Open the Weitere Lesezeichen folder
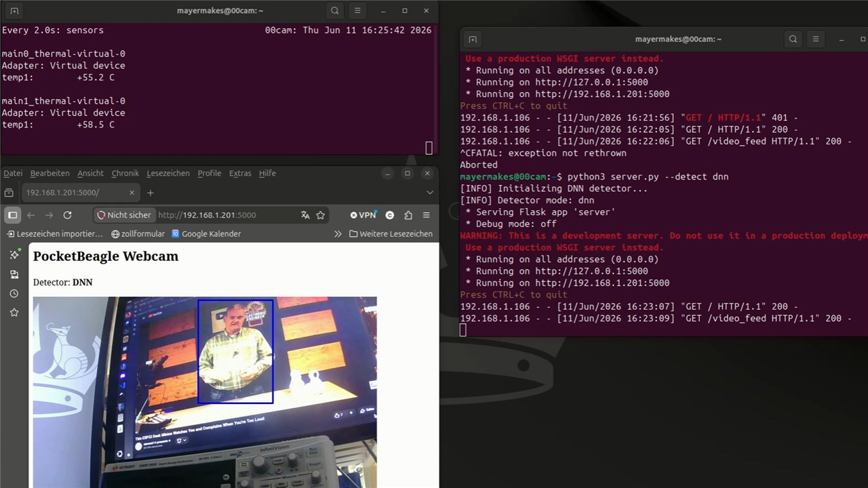 coord(391,234)
